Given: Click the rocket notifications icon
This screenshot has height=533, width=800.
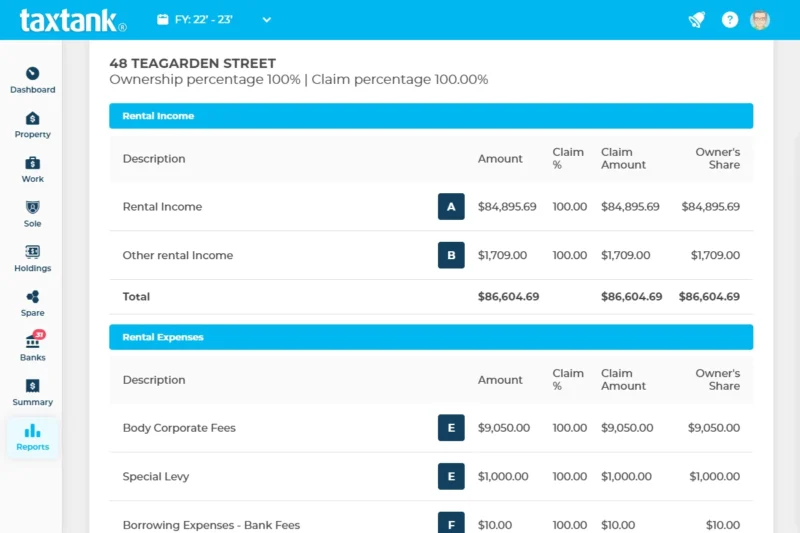Looking at the screenshot, I should 697,20.
